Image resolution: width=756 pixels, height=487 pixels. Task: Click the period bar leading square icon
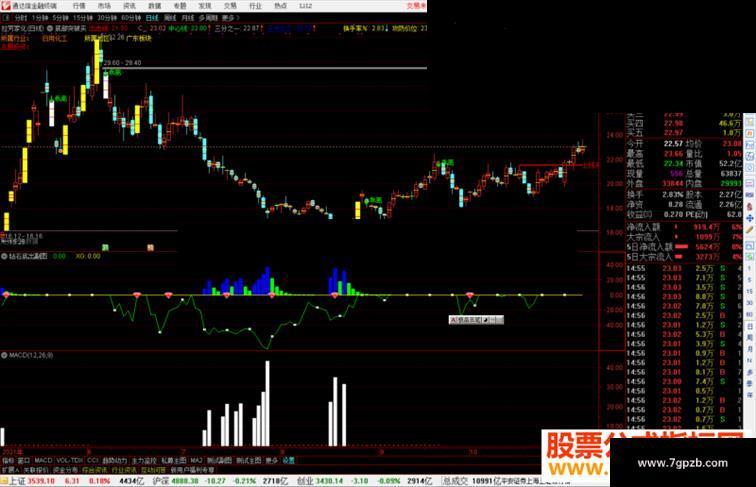click(6, 18)
